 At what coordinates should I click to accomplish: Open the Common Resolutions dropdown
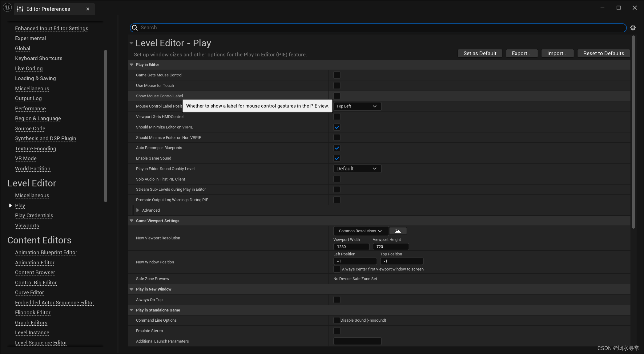[x=360, y=231]
